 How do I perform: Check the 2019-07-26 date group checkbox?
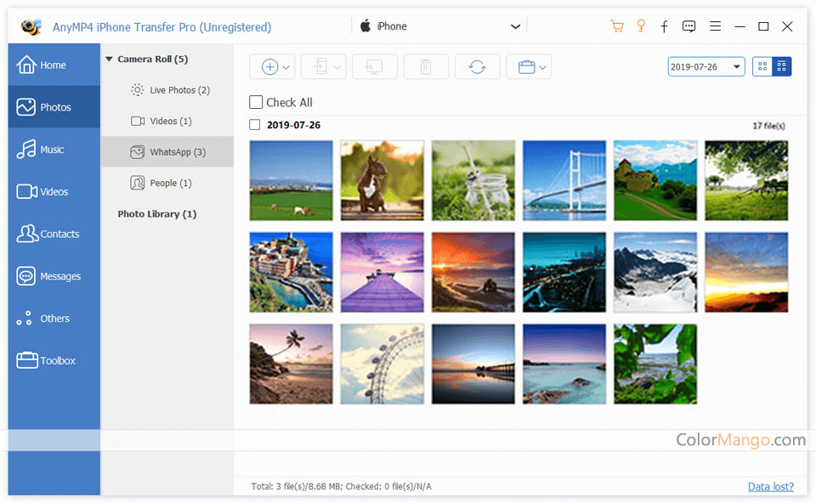point(255,125)
